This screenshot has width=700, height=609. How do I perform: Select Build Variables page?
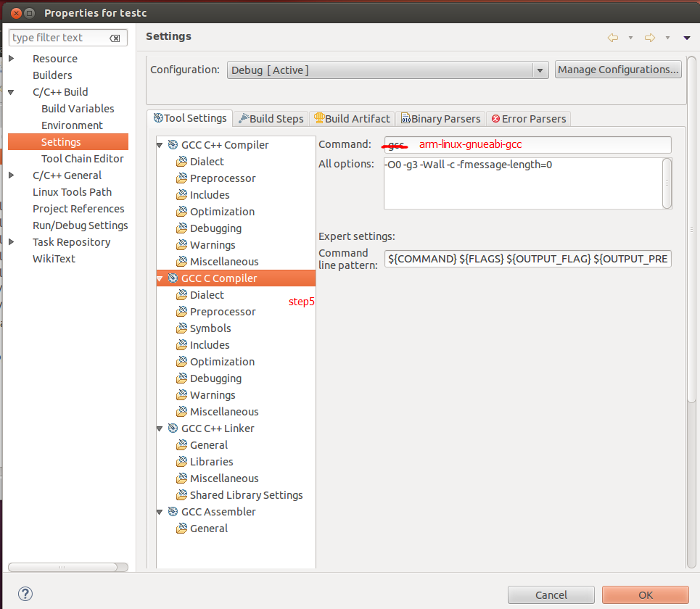pos(78,109)
